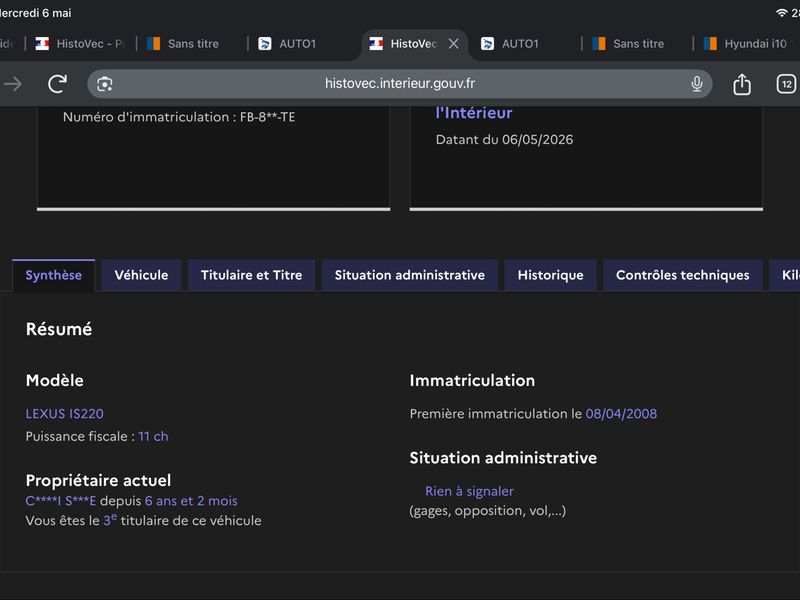Close the active HistoVec tab
Screen dimensions: 800x600
coord(454,44)
